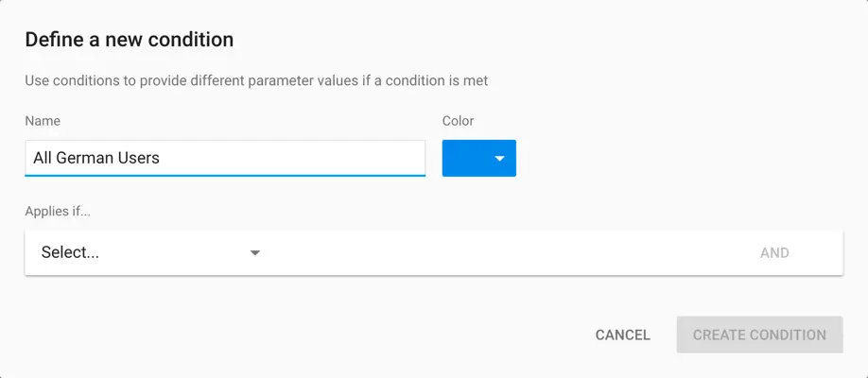Click the white arrow on the Color picker
868x378 pixels.
[x=499, y=159]
